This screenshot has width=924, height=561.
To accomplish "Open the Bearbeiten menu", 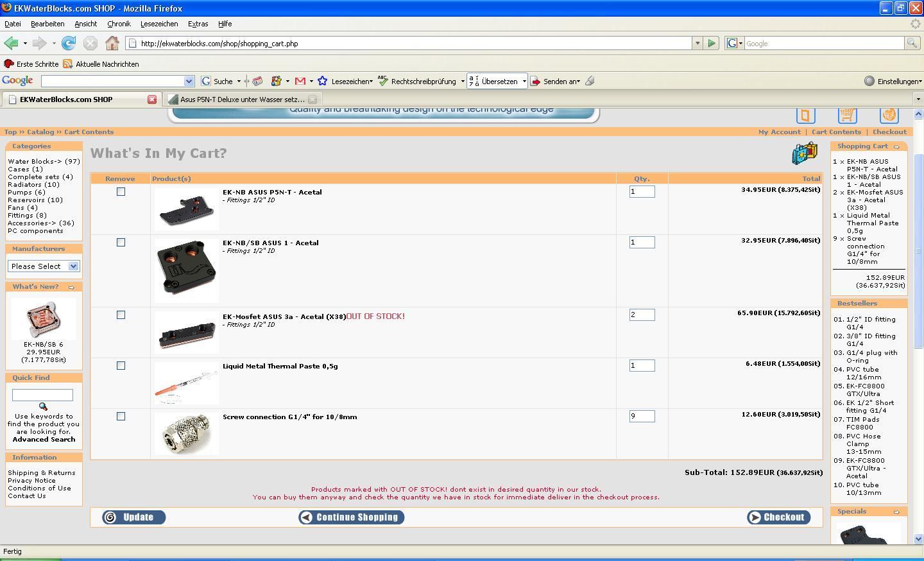I will [47, 24].
